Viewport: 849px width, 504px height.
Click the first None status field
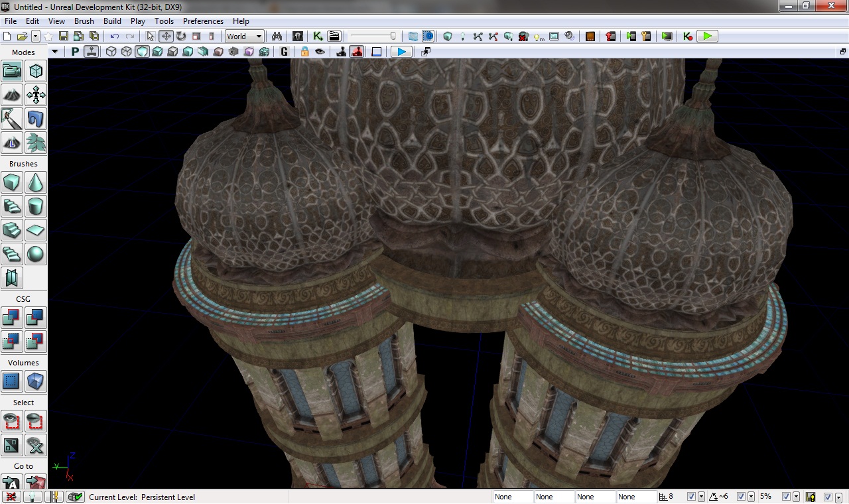513,497
